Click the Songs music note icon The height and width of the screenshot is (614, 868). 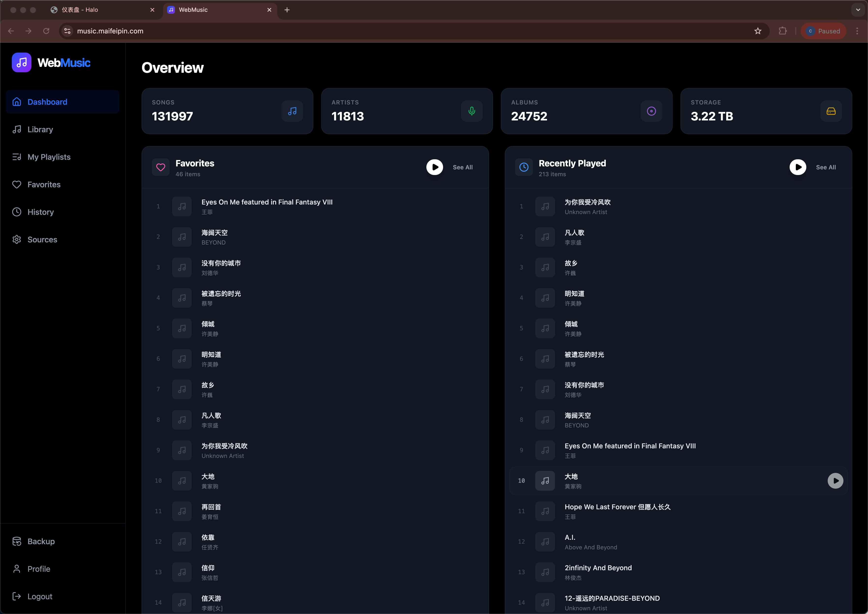(292, 111)
